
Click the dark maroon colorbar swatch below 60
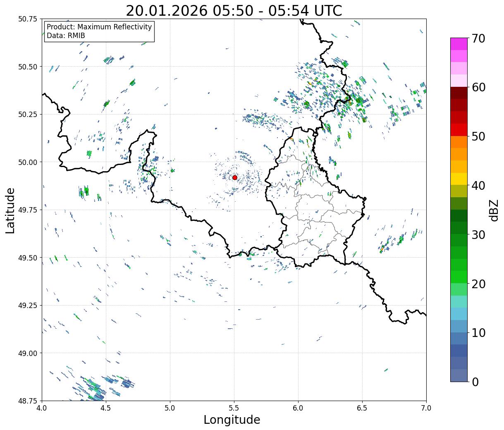pyautogui.click(x=459, y=93)
